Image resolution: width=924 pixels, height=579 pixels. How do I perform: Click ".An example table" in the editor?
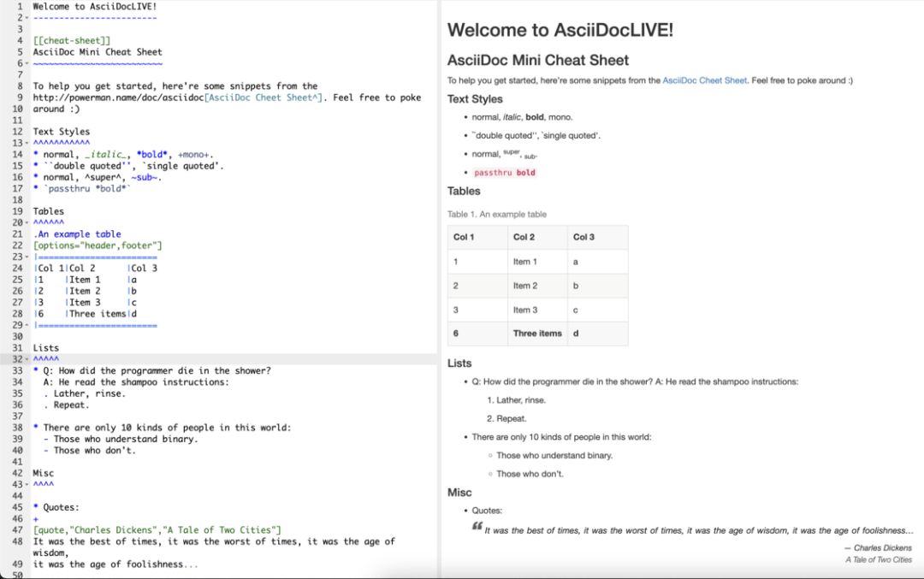(77, 233)
